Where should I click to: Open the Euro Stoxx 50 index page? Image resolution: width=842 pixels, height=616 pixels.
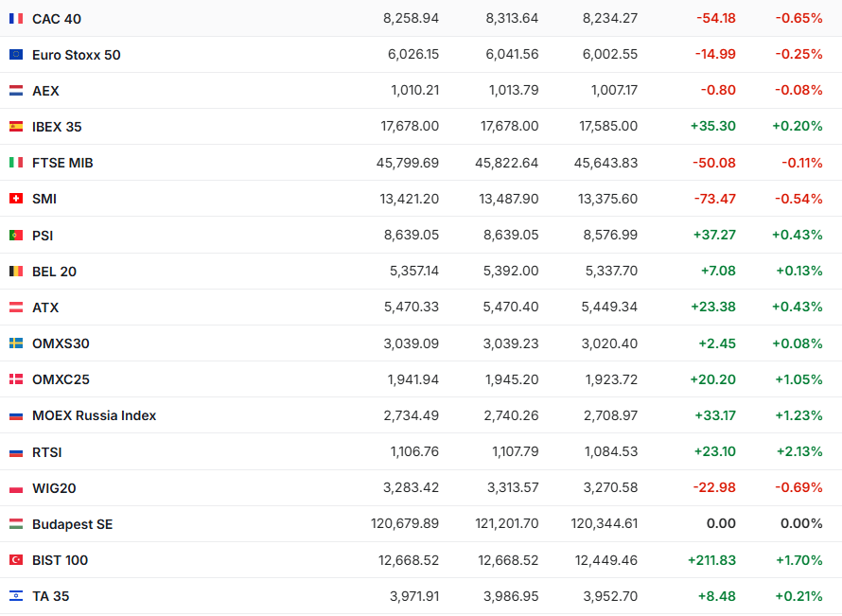pyautogui.click(x=77, y=55)
